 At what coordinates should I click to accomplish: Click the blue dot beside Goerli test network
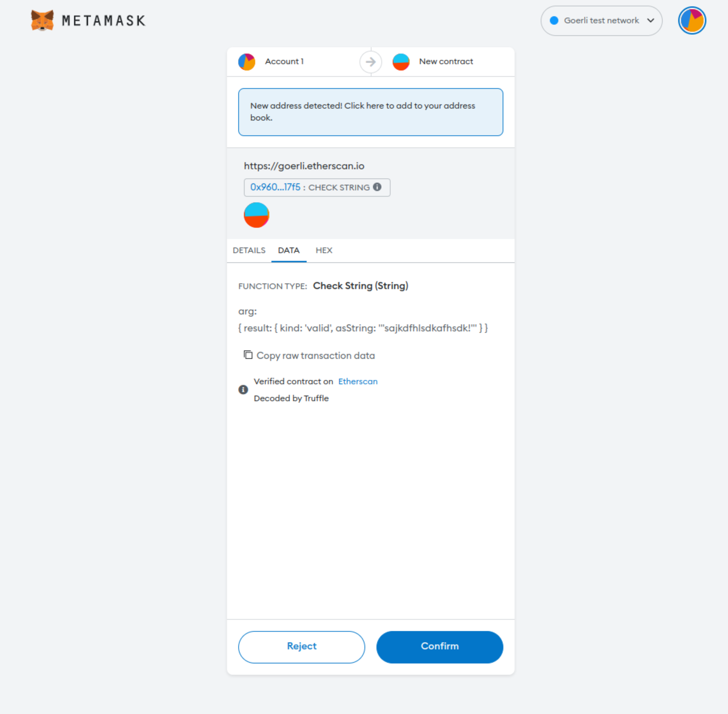coord(554,20)
